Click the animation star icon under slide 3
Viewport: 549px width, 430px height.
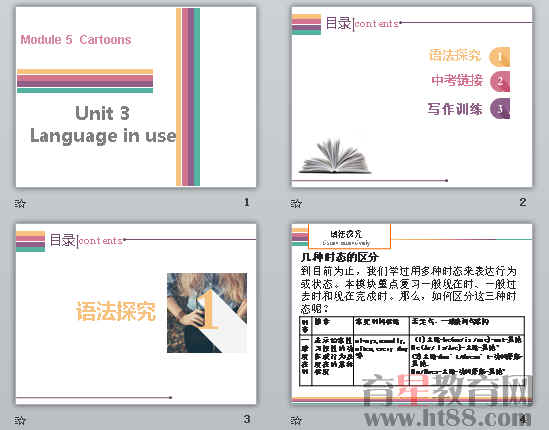point(20,420)
